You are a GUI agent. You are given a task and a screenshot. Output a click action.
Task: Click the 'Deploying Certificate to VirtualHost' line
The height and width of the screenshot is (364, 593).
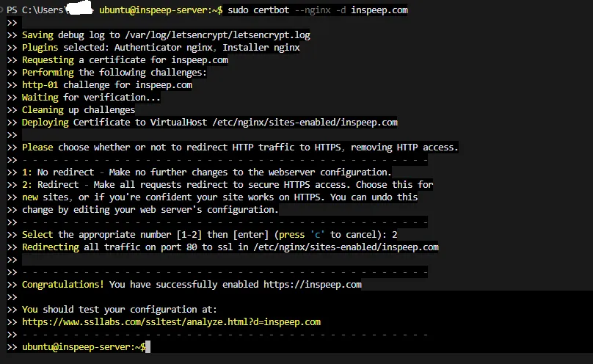209,123
